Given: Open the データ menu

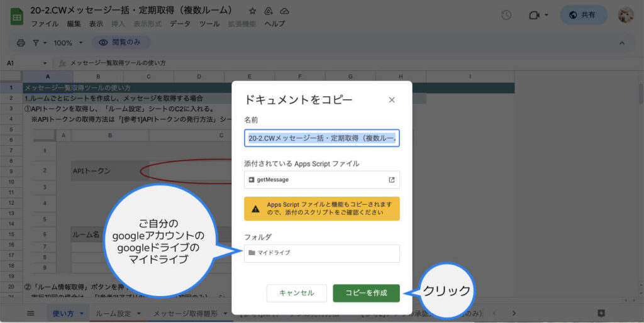Looking at the screenshot, I should [180, 24].
